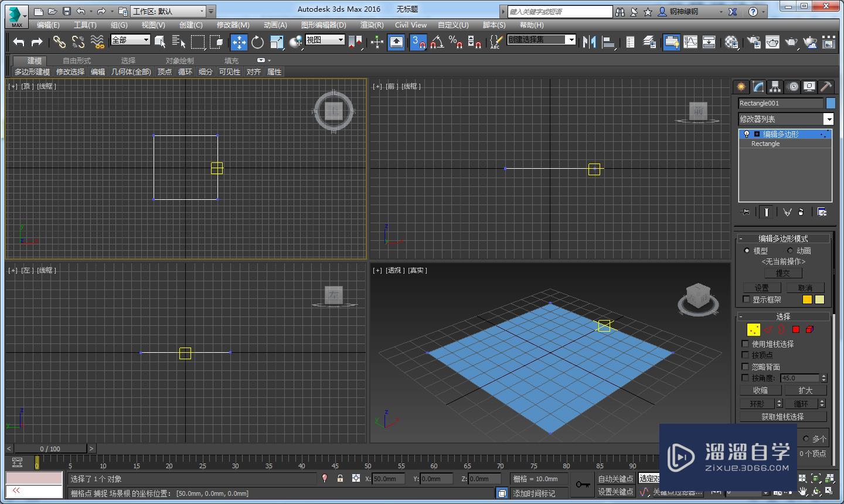844x504 pixels.
Task: Click the 提交 button
Action: tap(782, 273)
